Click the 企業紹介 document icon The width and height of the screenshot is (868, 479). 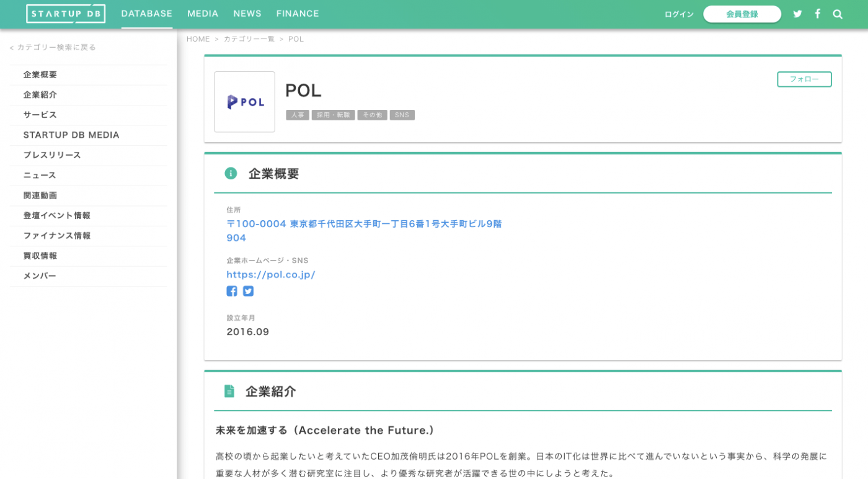coord(229,392)
